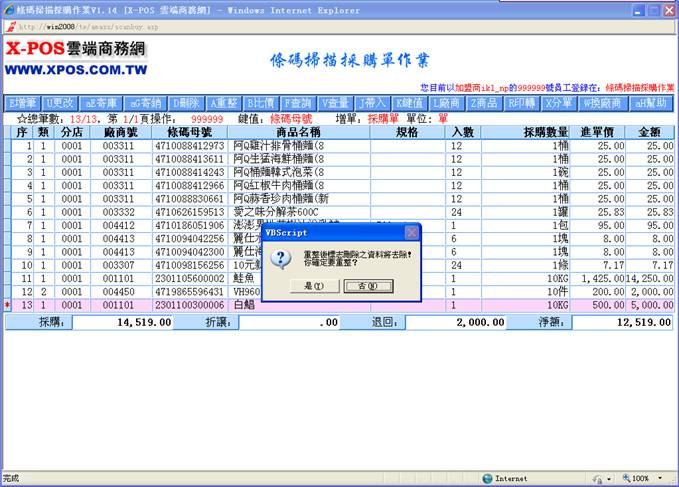Click the J帶入 toolbar button
Image resolution: width=679 pixels, height=487 pixels.
pyautogui.click(x=373, y=103)
